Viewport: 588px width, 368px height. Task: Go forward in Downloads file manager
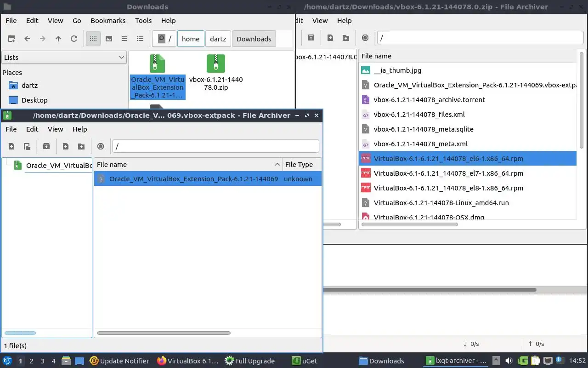click(x=43, y=39)
